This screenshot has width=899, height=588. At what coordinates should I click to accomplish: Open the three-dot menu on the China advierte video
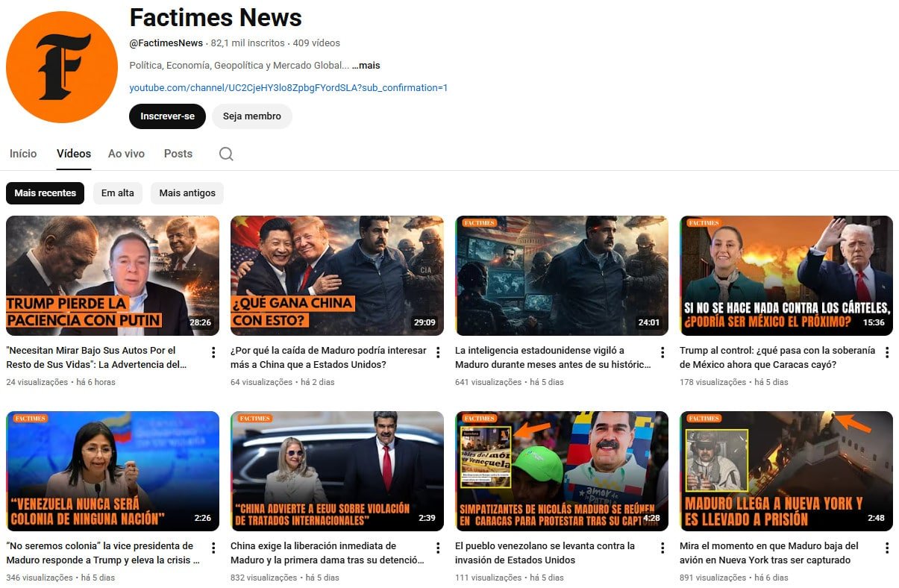(x=437, y=547)
